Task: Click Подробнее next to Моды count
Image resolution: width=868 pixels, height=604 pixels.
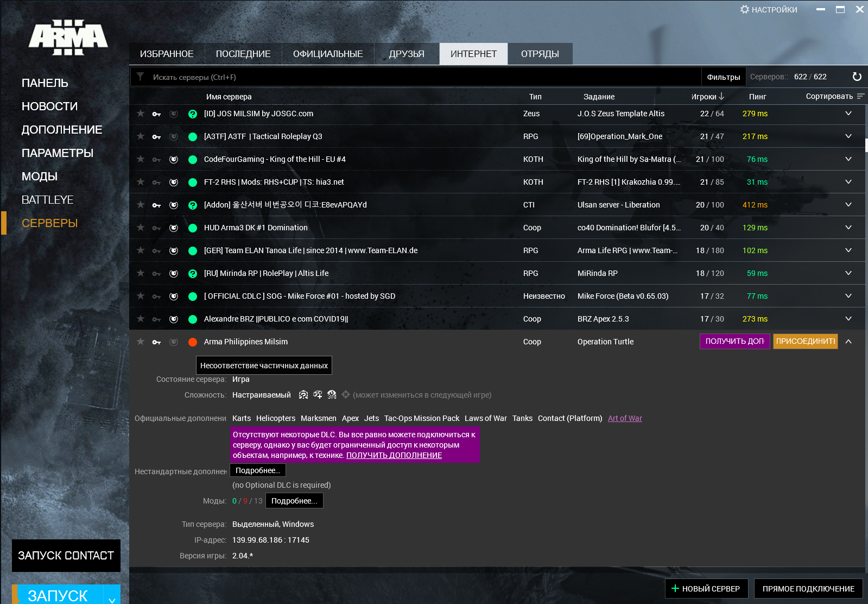Action: [294, 501]
